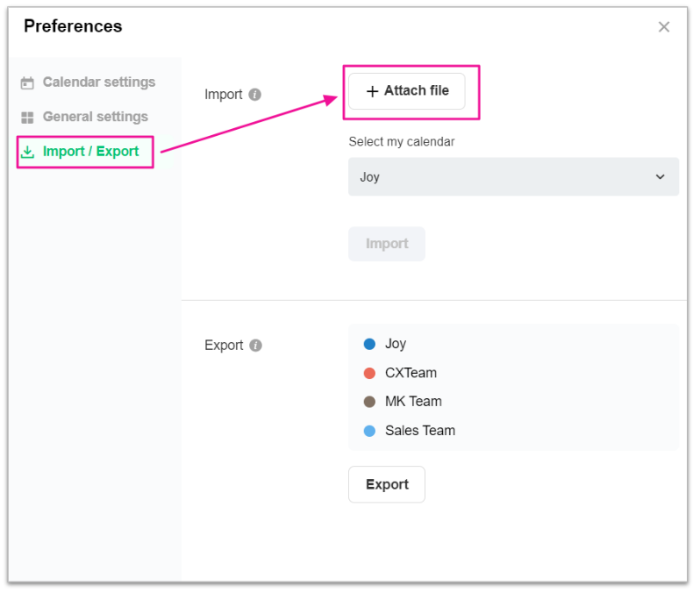This screenshot has height=593, width=700.
Task: Click the info icon next to Export
Action: (255, 346)
